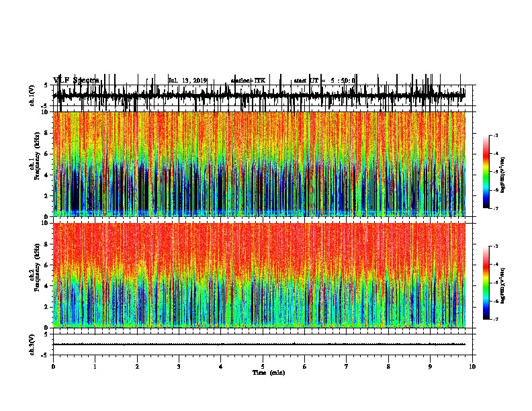The height and width of the screenshot is (411, 532).
Task: Click the ch.2 spectrogram colorbar
Action: [486, 283]
